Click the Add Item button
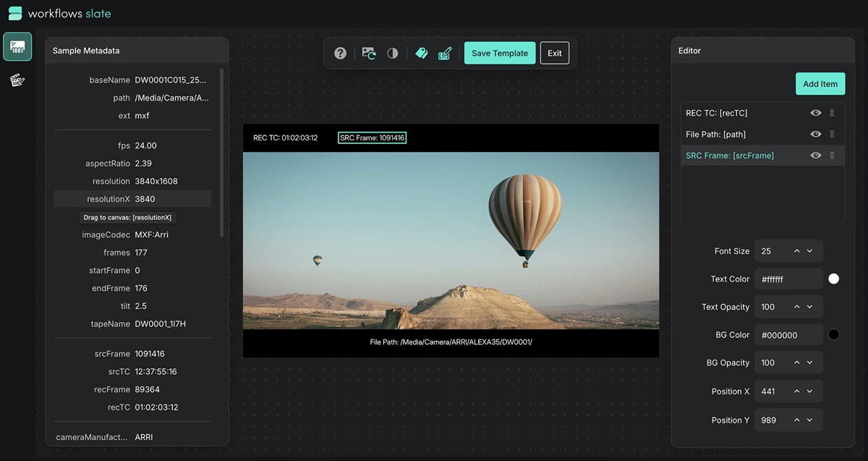The height and width of the screenshot is (461, 868). [x=820, y=84]
